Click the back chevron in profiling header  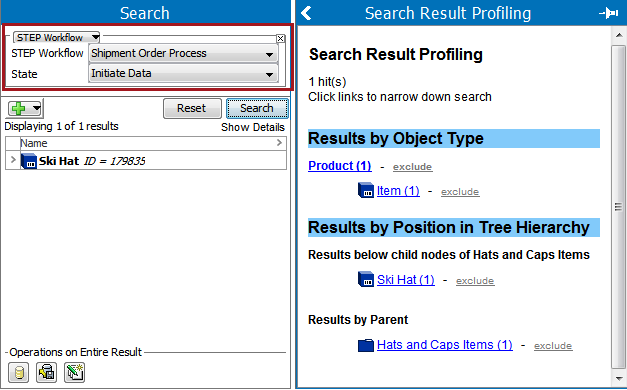[x=306, y=13]
